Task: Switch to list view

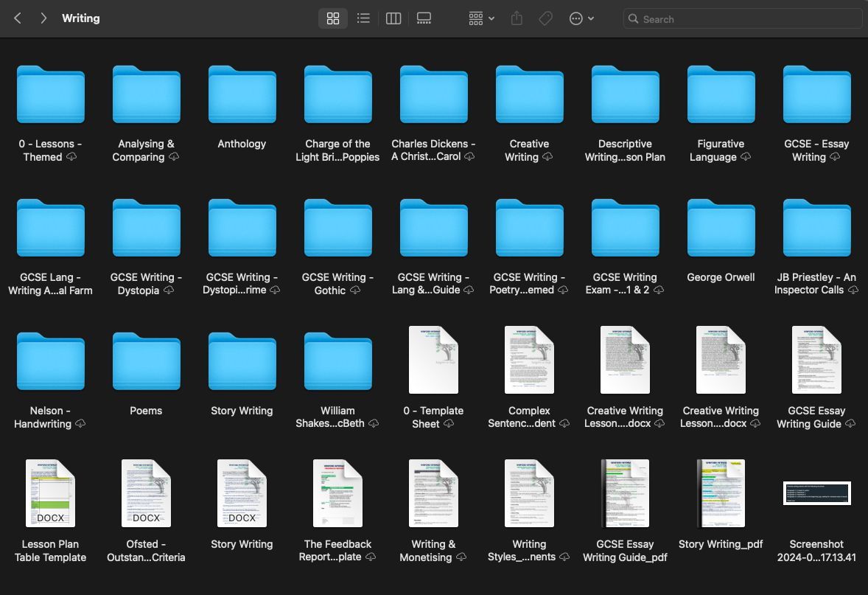Action: [363, 18]
